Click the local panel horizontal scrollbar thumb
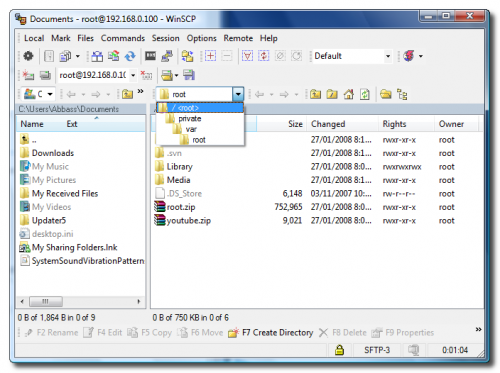Image resolution: width=500 pixels, height=373 pixels. [46, 301]
